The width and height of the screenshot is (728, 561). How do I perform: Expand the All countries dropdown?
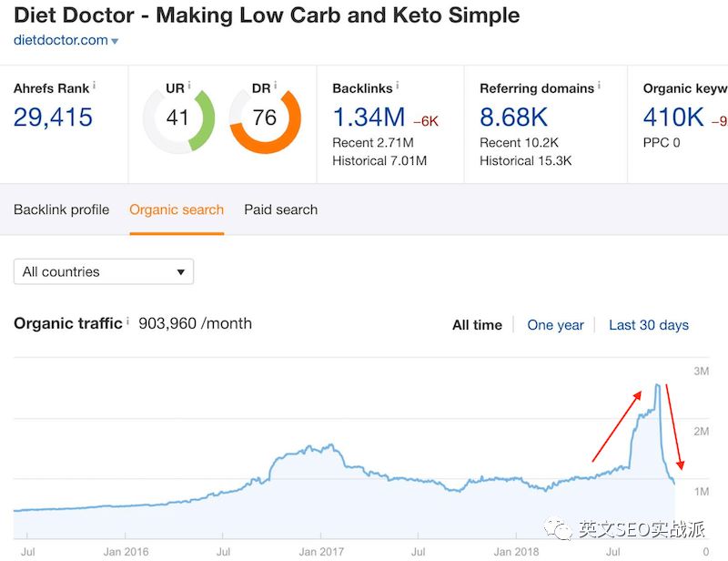(x=104, y=272)
